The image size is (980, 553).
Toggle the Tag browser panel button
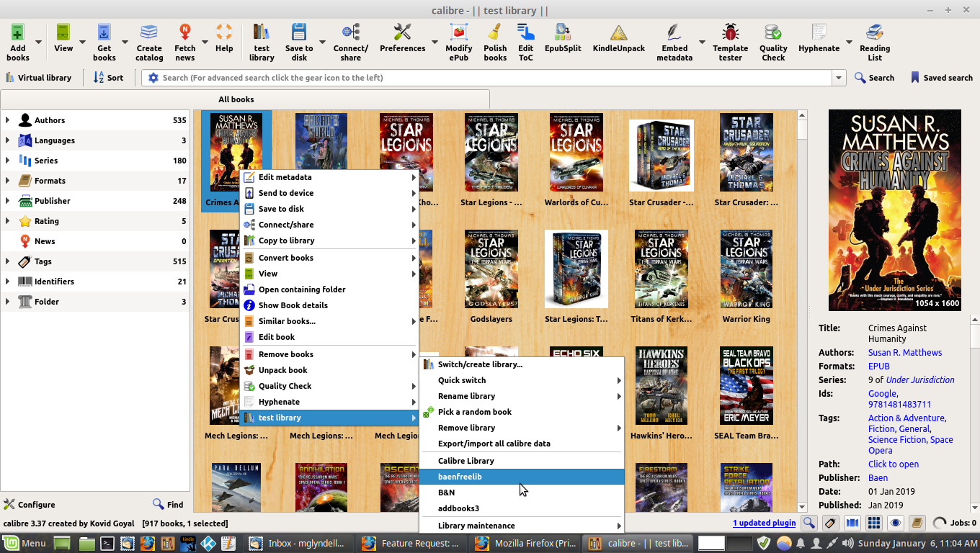click(x=831, y=523)
